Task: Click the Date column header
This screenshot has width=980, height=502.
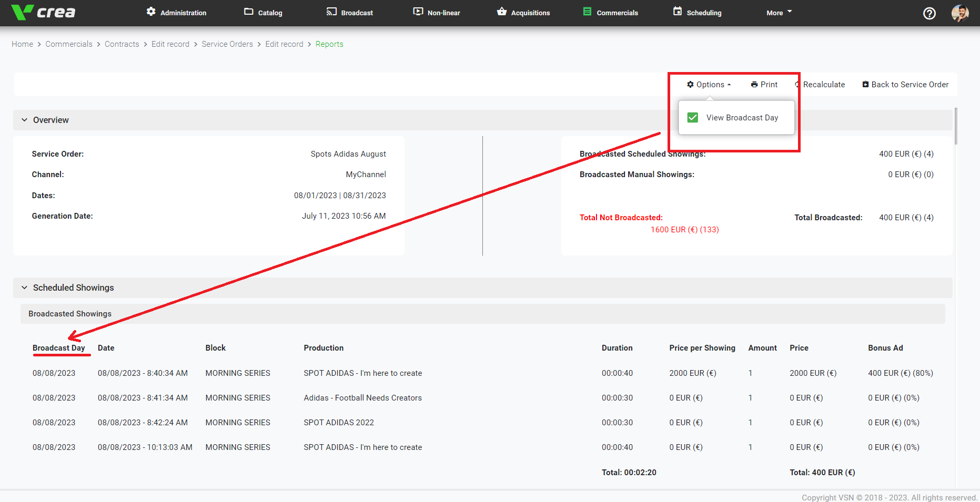Action: [x=106, y=348]
